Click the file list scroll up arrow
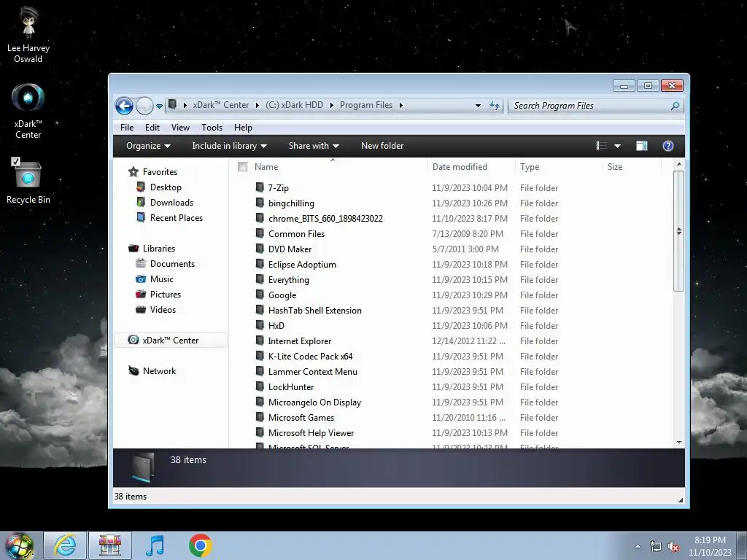This screenshot has height=560, width=747. (679, 164)
